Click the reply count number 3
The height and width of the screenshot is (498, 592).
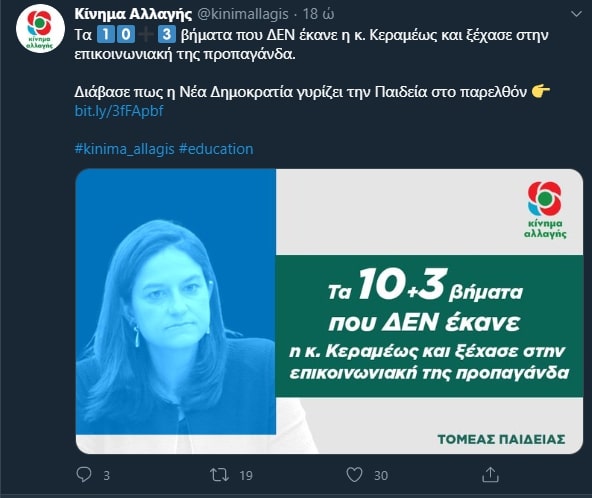[x=106, y=475]
